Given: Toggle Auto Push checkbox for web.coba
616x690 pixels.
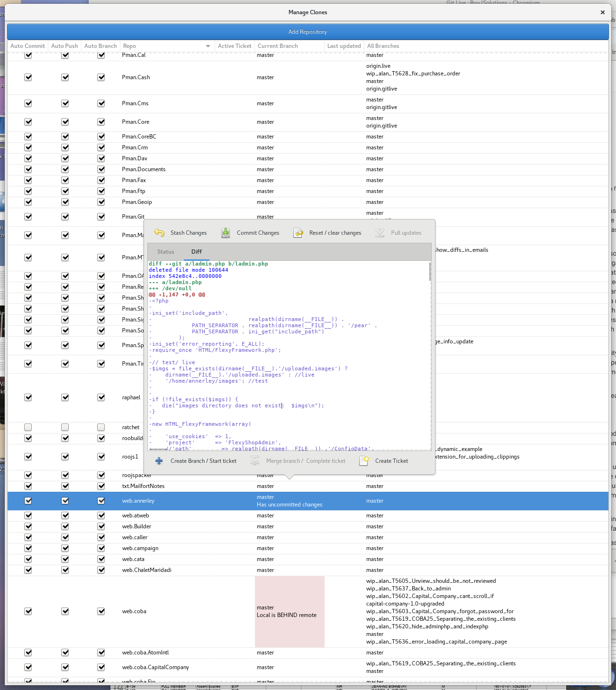Looking at the screenshot, I should point(65,611).
